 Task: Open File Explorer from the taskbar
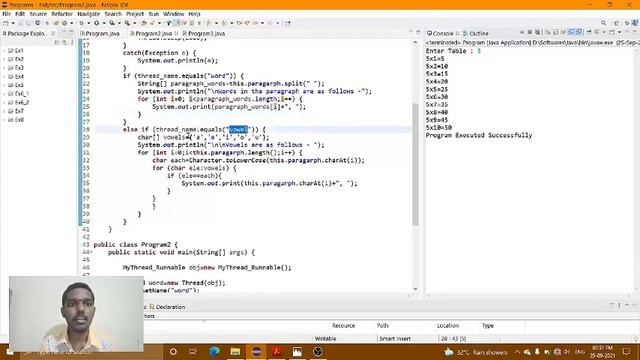[235, 351]
